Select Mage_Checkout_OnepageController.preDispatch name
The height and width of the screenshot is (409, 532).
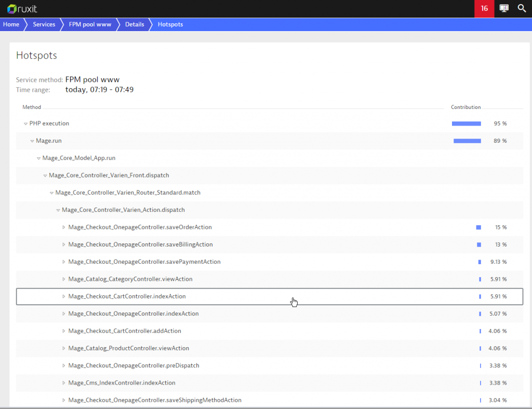(x=134, y=365)
